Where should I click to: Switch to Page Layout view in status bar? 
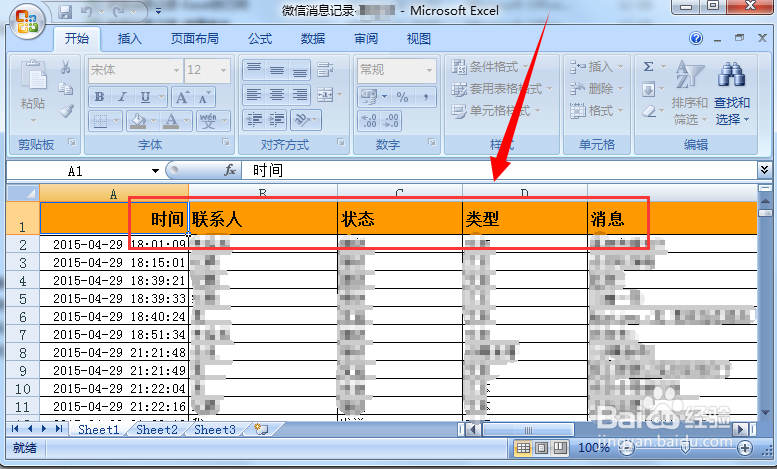[x=541, y=448]
